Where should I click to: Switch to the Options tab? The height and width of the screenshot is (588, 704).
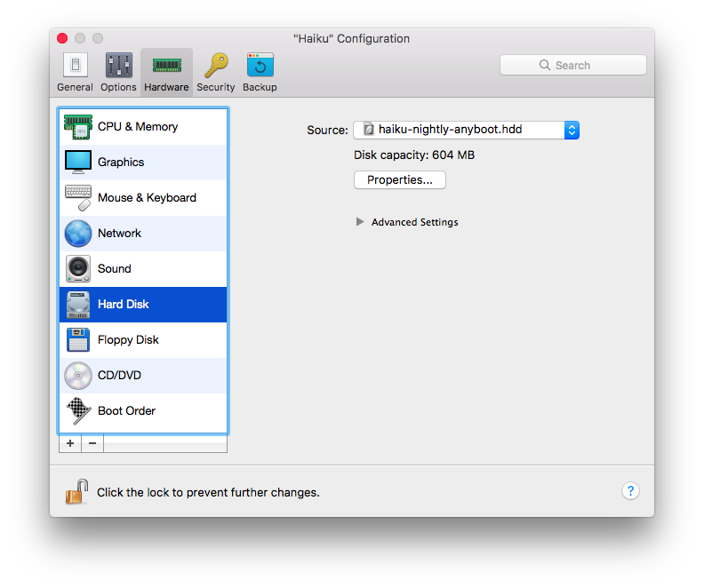[x=118, y=72]
